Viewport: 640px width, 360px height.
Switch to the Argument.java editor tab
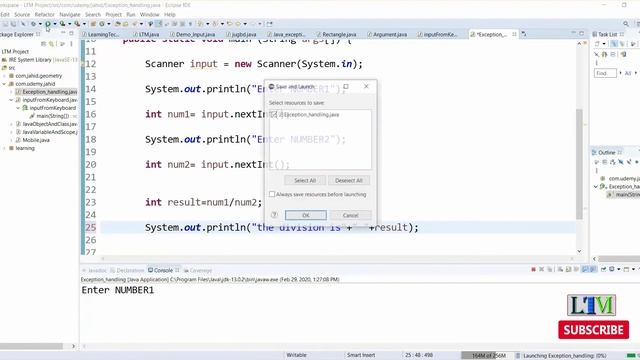click(x=387, y=35)
